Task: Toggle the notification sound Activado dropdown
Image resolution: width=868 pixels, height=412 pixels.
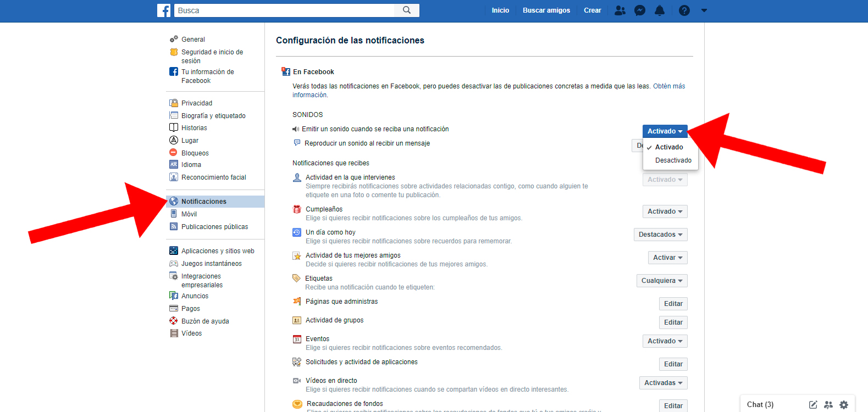Action: coord(665,131)
